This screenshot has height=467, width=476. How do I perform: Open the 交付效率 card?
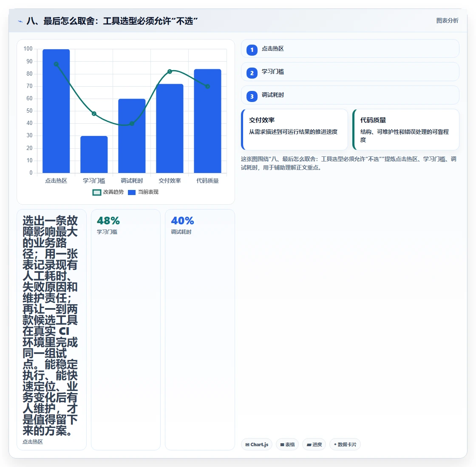295,130
